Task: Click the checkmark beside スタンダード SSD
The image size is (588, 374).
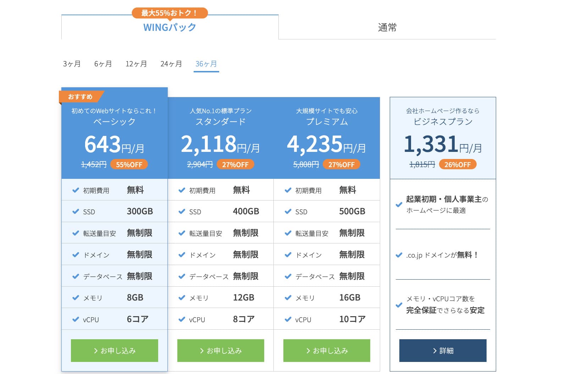Action: (x=182, y=211)
